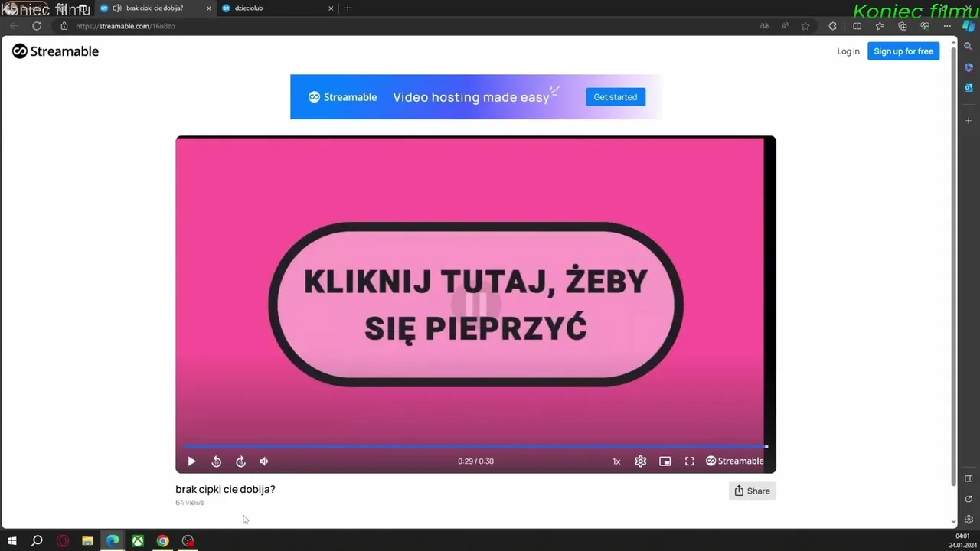
Task: Enable picture-in-picture mode
Action: coord(665,461)
